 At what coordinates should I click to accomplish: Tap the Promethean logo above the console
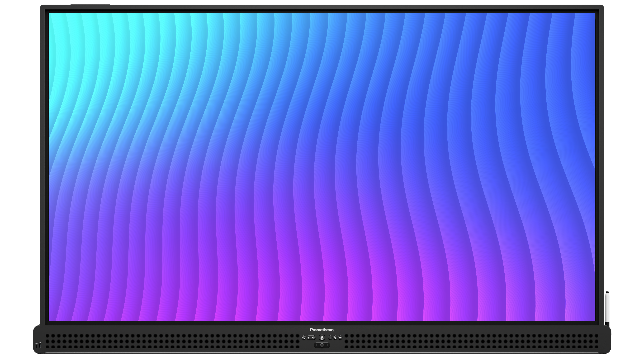(322, 330)
